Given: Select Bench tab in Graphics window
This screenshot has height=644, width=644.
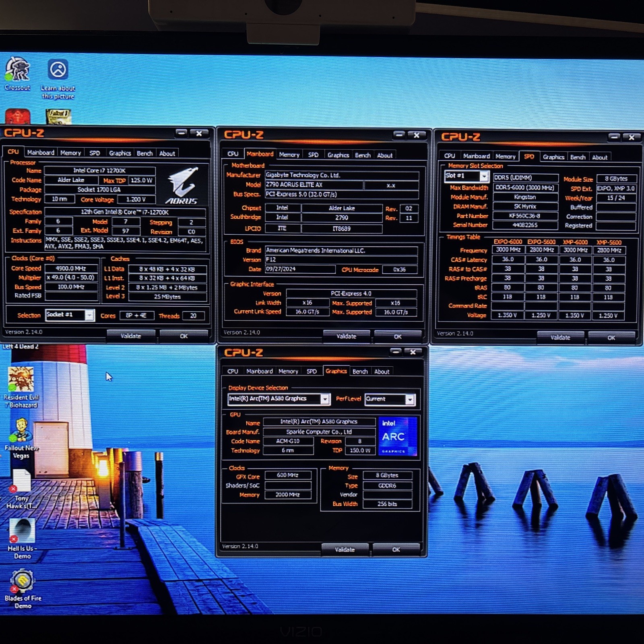Looking at the screenshot, I should coord(360,372).
